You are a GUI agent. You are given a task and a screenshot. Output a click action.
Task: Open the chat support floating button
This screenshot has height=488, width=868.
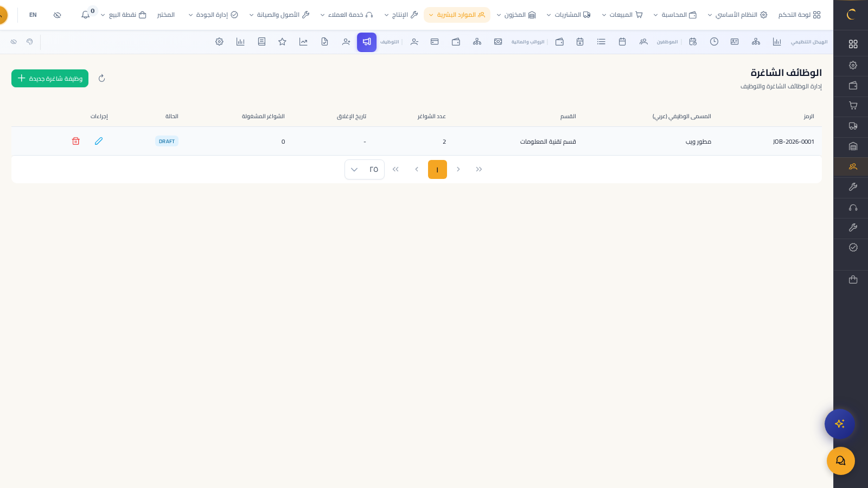840,461
